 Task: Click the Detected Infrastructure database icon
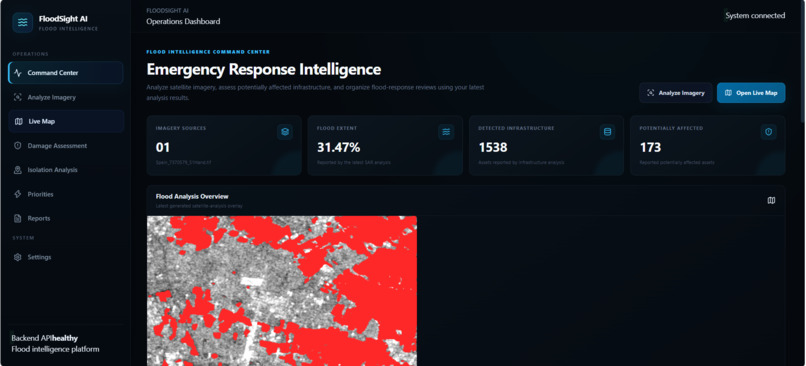tap(608, 132)
